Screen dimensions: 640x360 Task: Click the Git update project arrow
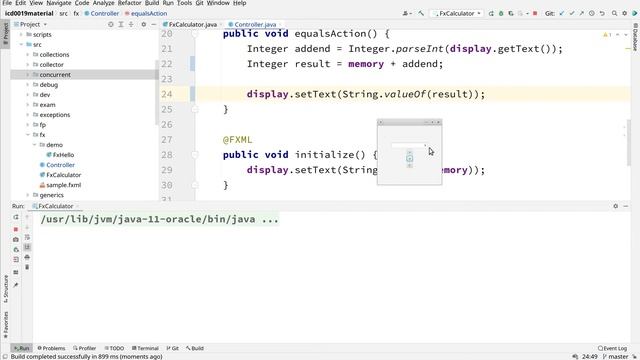(562, 13)
